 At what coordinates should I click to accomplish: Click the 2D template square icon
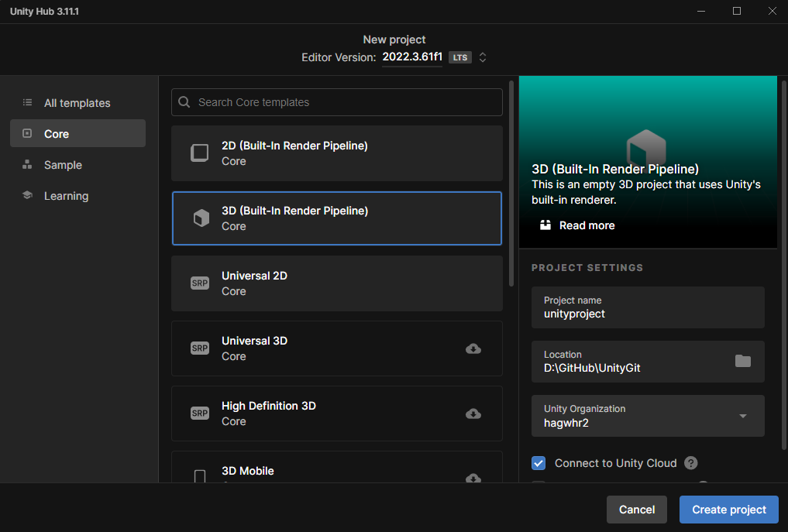pos(199,153)
